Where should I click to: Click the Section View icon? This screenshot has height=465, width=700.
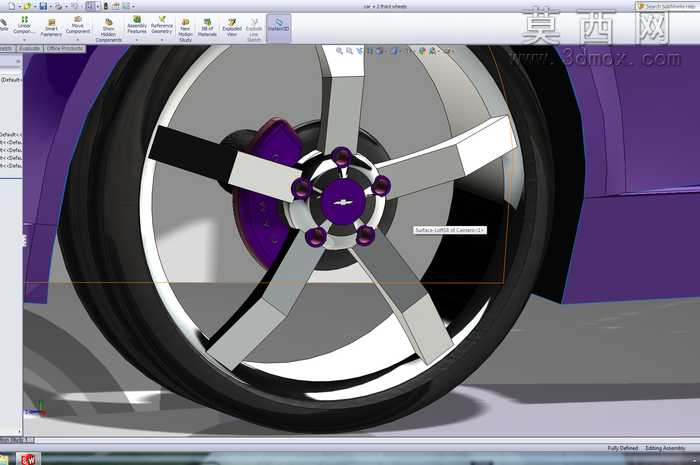[370, 51]
